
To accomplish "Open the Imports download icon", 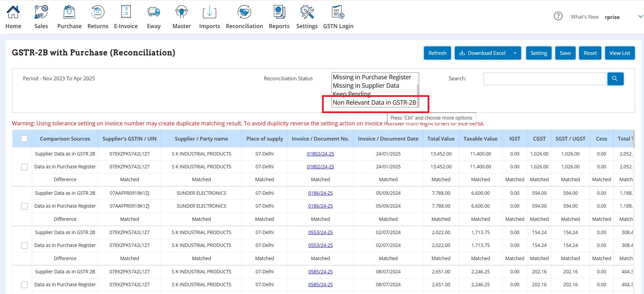I will coord(210,12).
